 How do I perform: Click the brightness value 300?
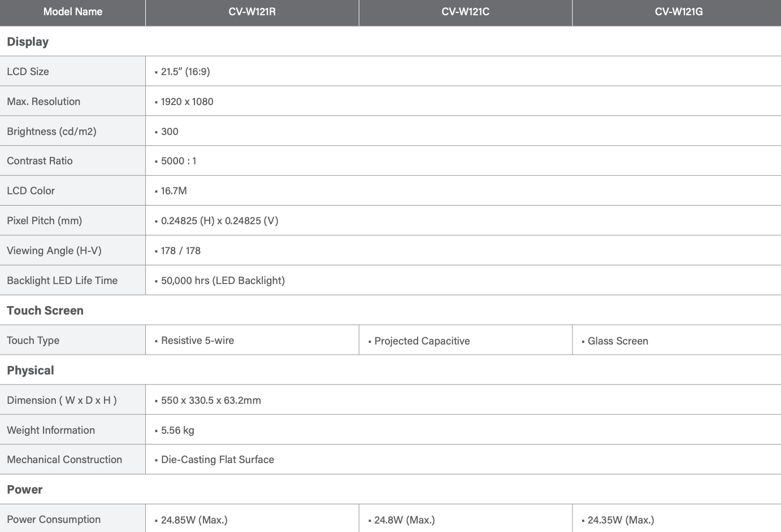(x=170, y=132)
